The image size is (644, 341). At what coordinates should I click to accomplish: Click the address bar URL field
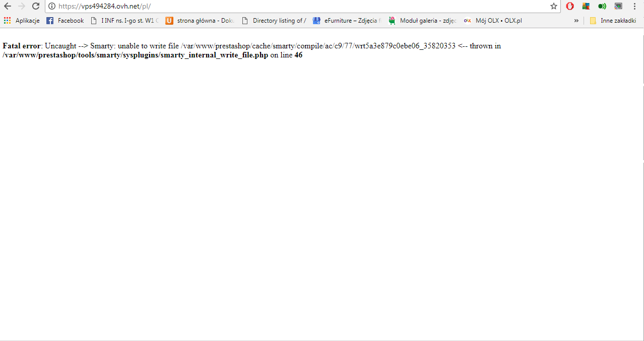pyautogui.click(x=302, y=6)
